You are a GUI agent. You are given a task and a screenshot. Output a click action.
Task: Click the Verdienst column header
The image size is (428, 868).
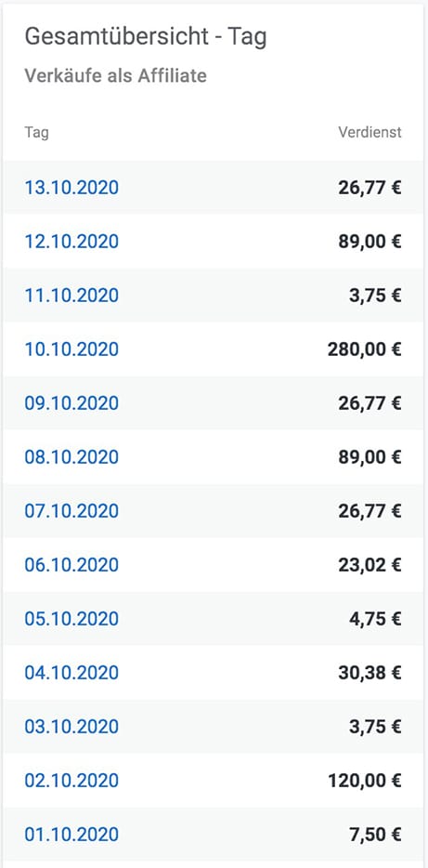370,133
